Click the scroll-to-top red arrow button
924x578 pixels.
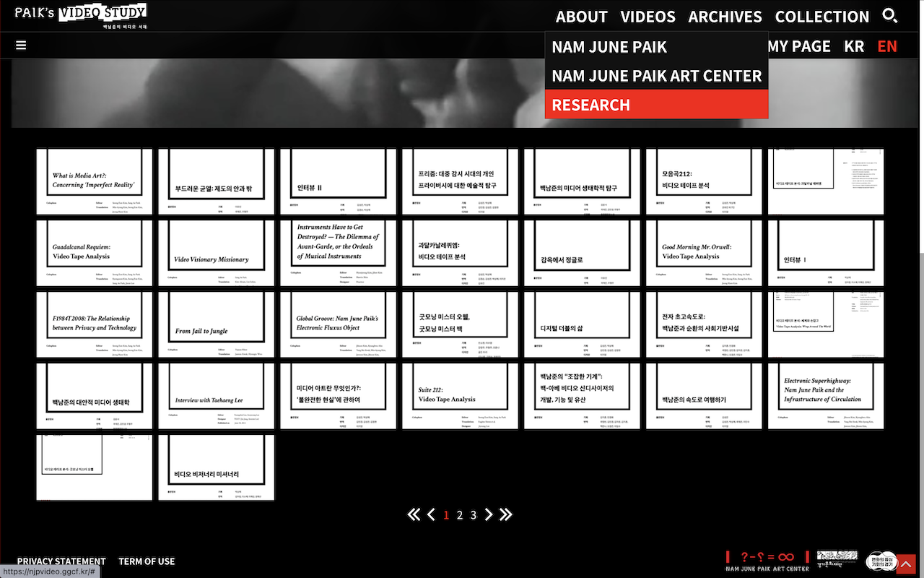pos(906,564)
